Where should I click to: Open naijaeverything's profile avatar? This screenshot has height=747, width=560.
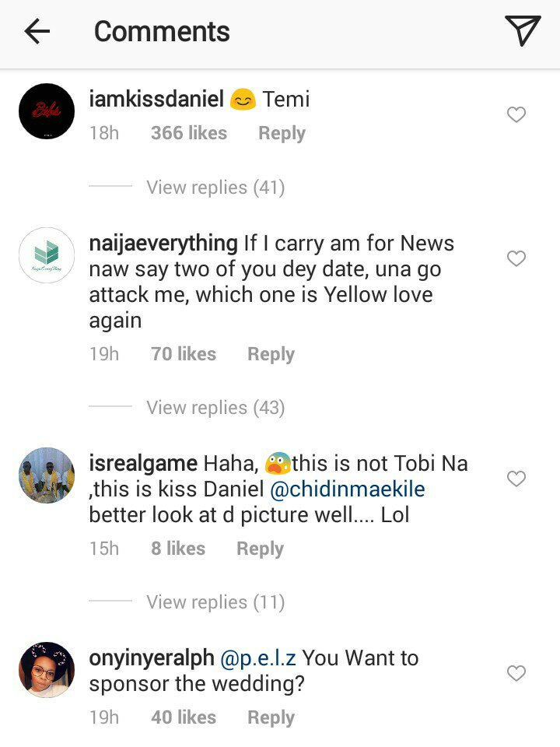(47, 255)
